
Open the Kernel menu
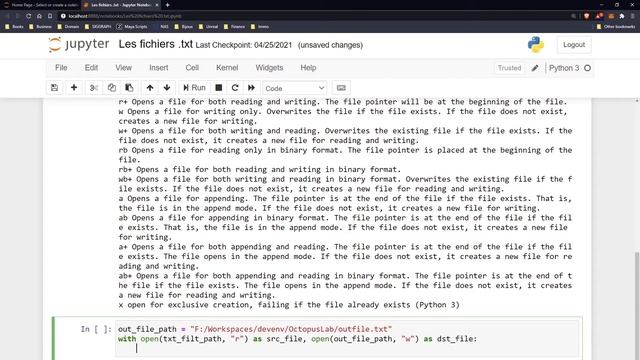click(x=227, y=68)
